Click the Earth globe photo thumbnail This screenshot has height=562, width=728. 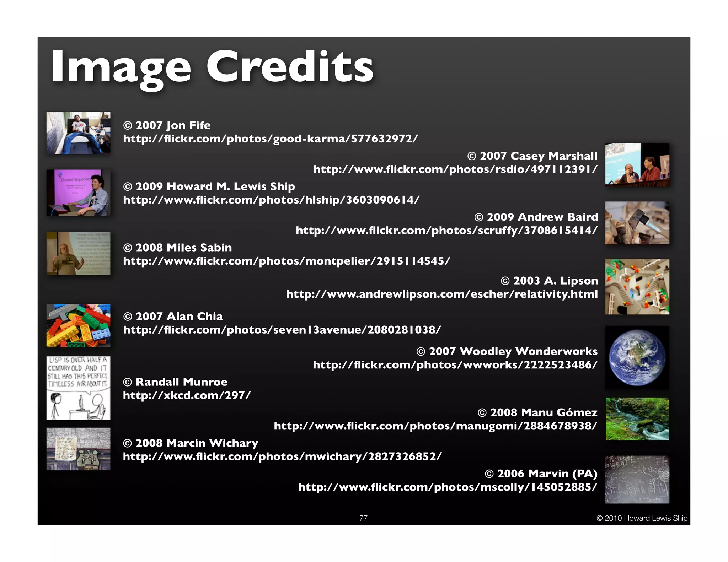tap(637, 357)
